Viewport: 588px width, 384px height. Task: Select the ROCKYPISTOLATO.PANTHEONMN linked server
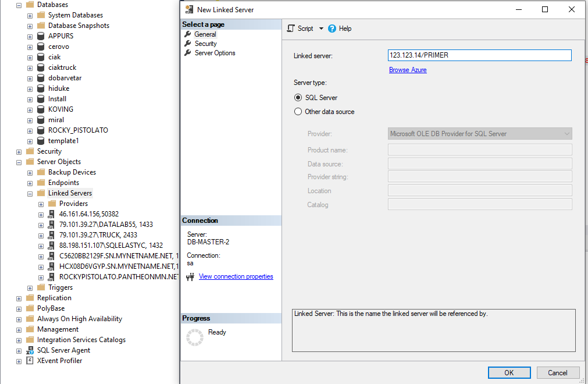click(119, 277)
